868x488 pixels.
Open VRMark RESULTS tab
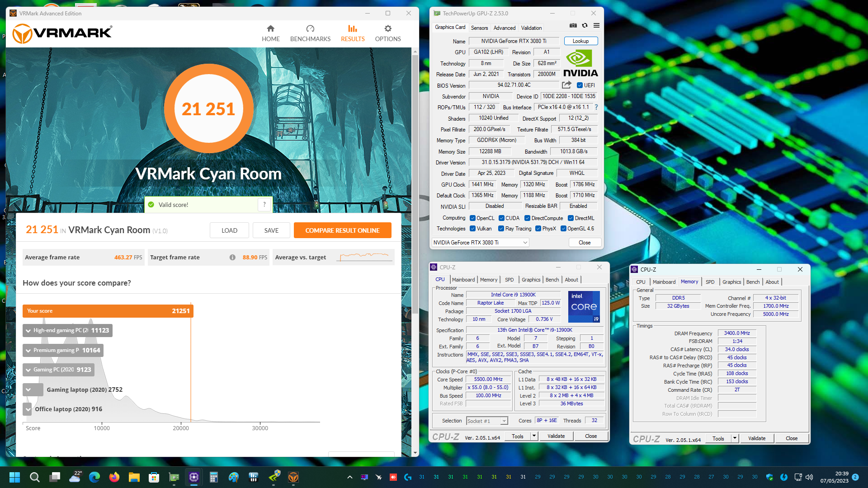coord(353,33)
